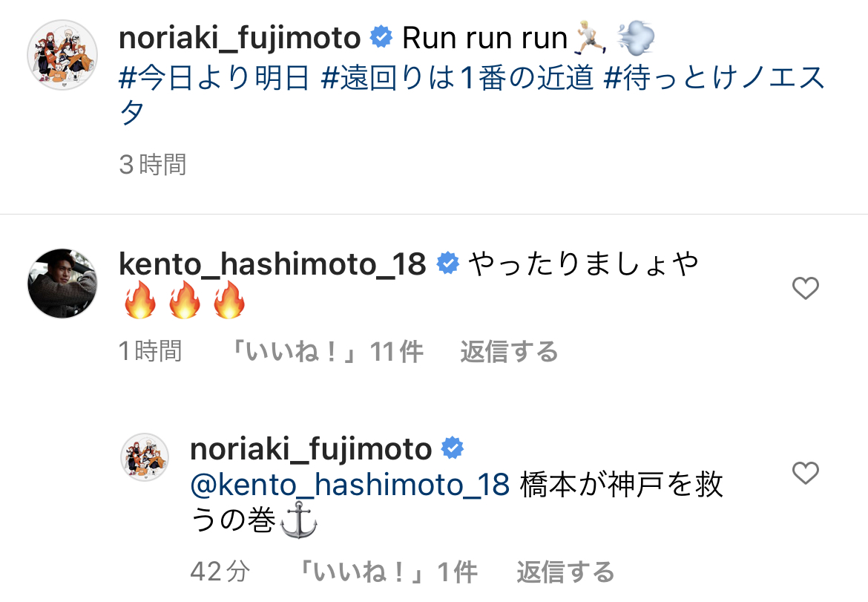Open hashtag #遠回りは1番の近道
The image size is (868, 602).
point(458,78)
